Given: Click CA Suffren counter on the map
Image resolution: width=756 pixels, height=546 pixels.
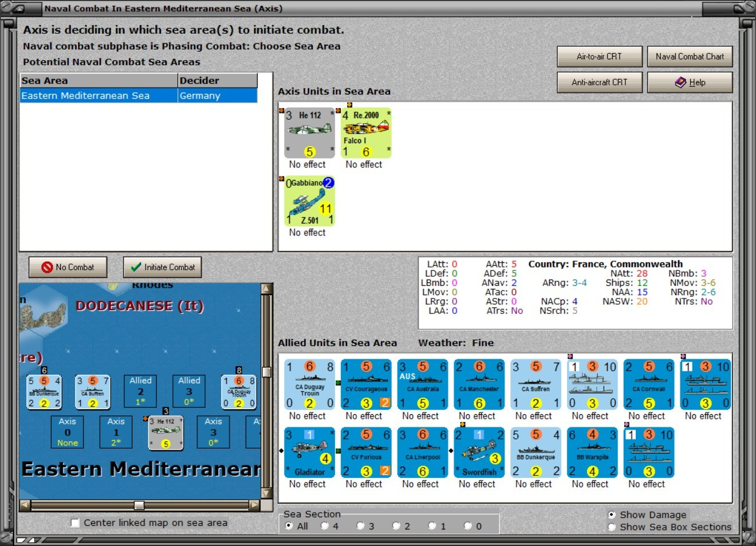Looking at the screenshot, I should 93,392.
